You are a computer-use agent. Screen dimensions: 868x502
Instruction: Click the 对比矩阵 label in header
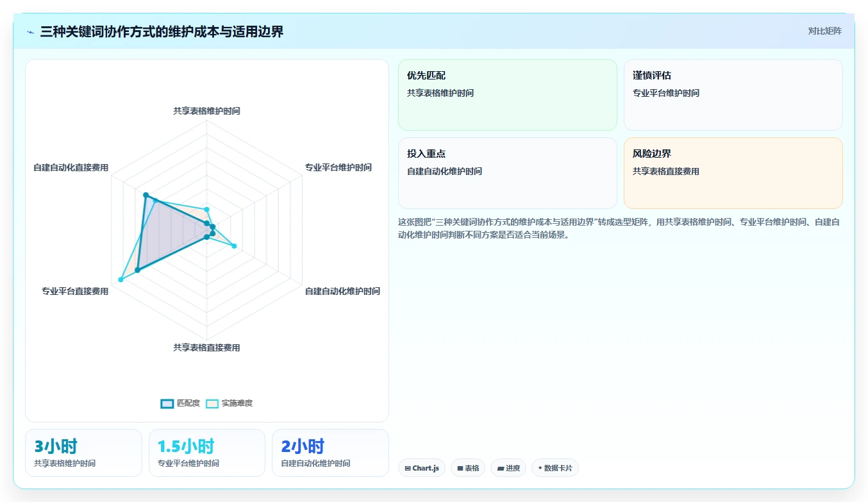click(x=825, y=31)
